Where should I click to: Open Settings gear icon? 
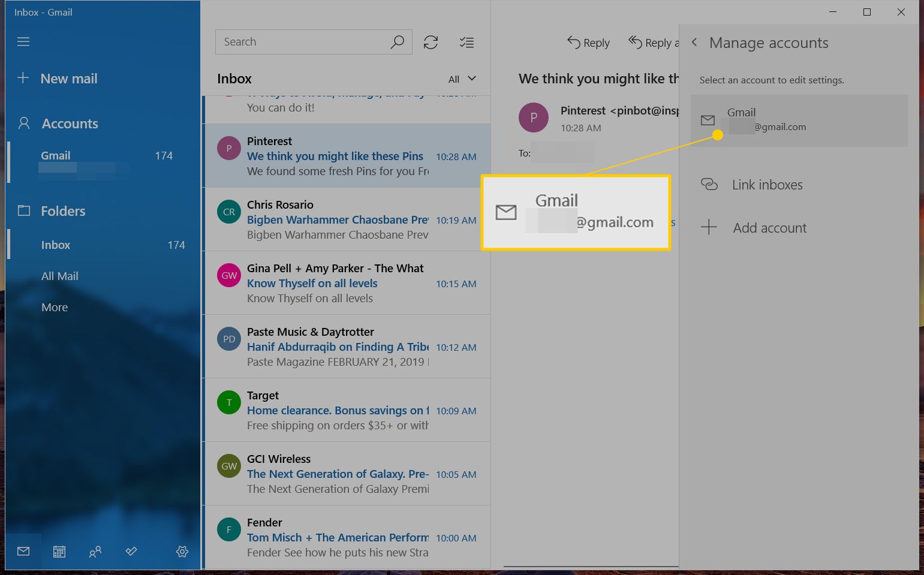[x=182, y=552]
